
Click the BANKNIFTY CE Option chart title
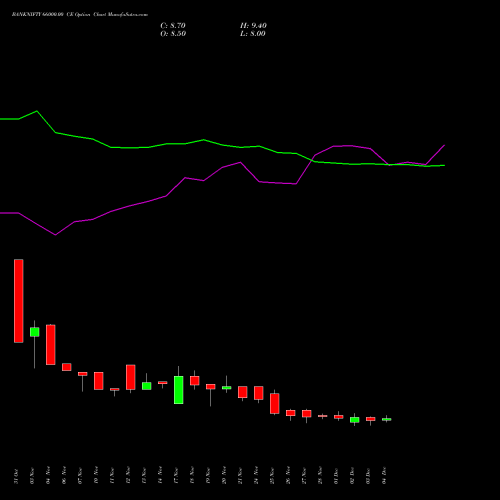(x=80, y=15)
